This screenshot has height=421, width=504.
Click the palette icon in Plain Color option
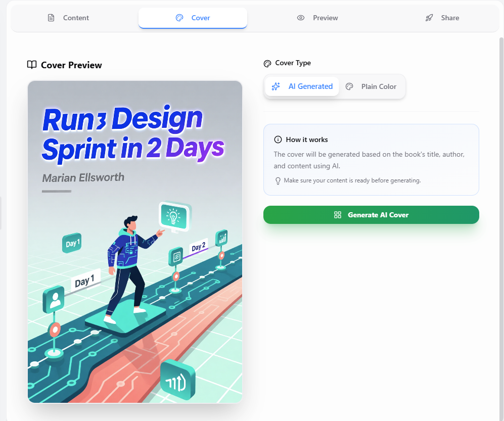349,86
